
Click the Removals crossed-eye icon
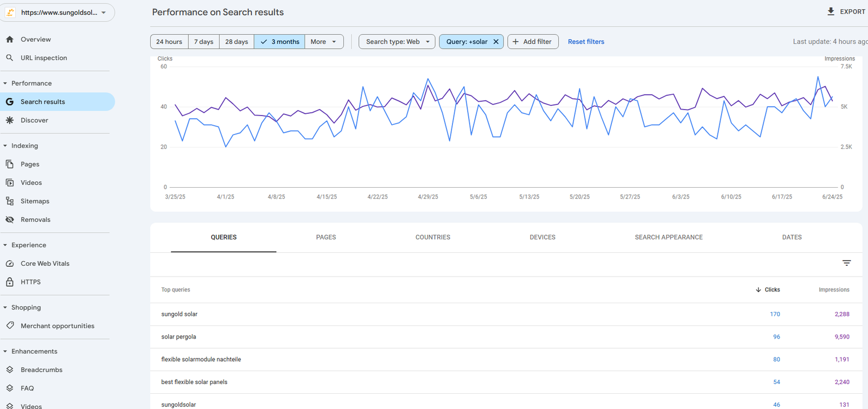10,220
